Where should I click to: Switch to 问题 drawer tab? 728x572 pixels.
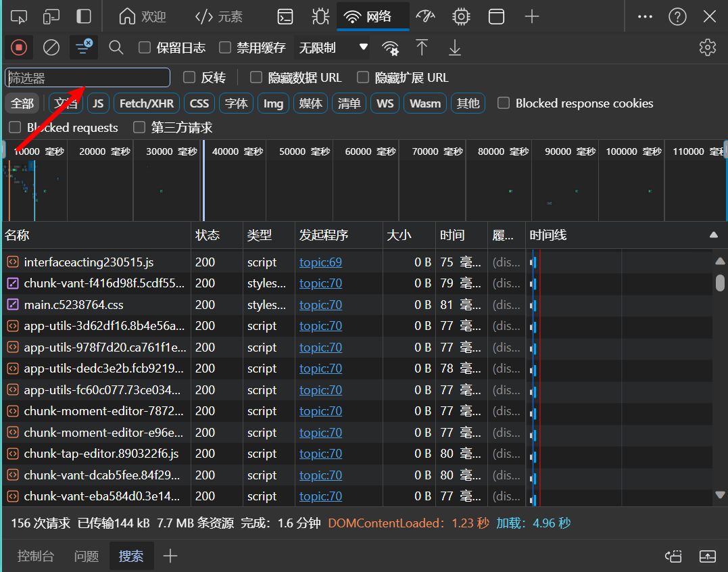click(x=87, y=556)
